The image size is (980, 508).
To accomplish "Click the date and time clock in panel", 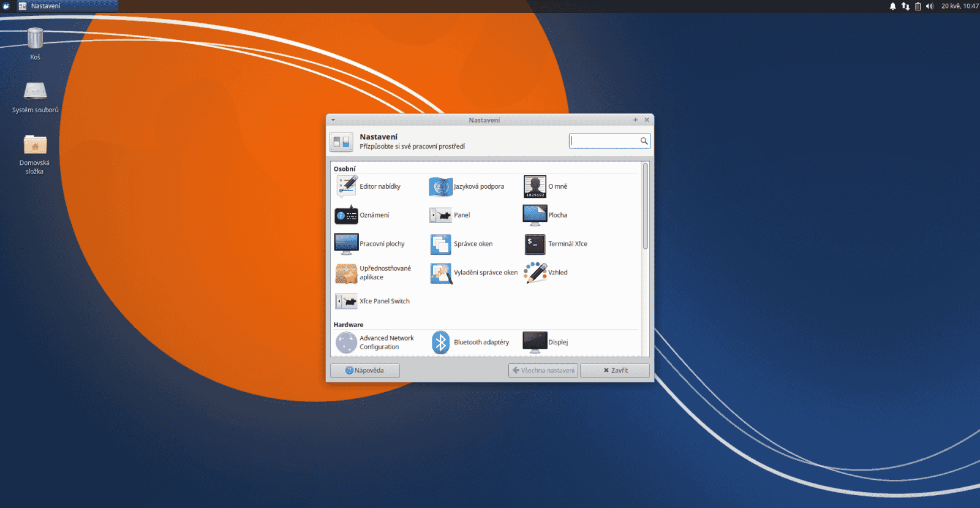I will coord(960,6).
